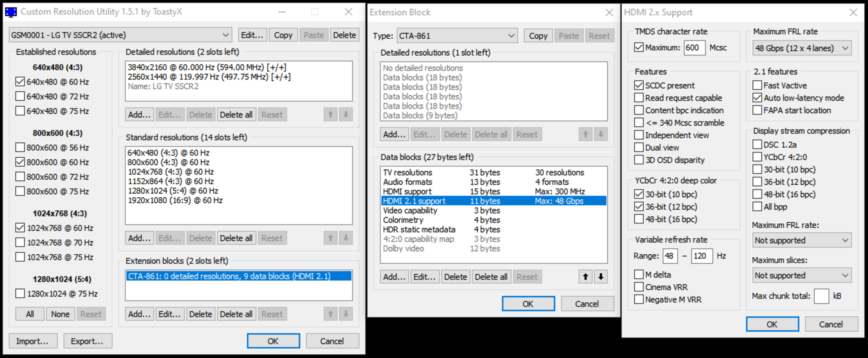868x358 pixels.
Task: Open the GSM0001 LG TV display selector
Action: [120, 35]
